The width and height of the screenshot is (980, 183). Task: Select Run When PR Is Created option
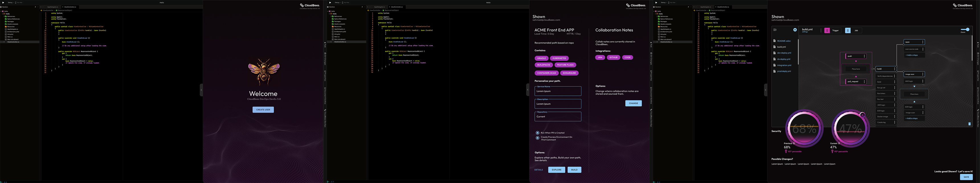coord(538,133)
